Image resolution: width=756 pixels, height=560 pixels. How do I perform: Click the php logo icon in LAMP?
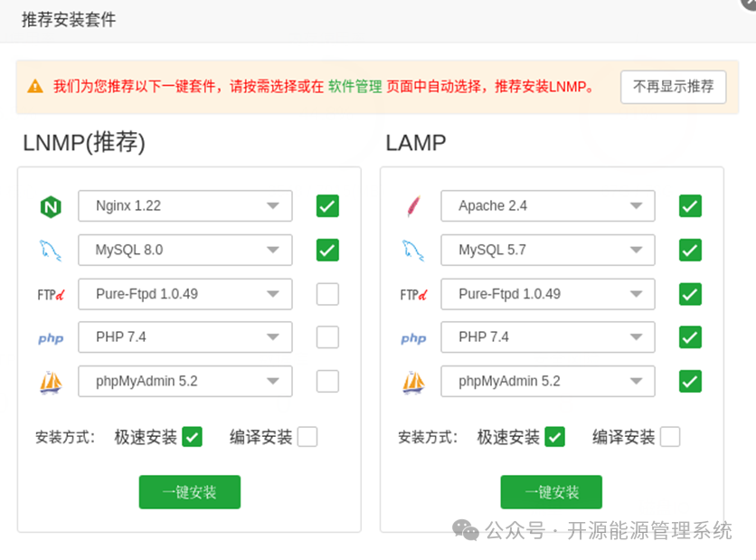(x=413, y=338)
